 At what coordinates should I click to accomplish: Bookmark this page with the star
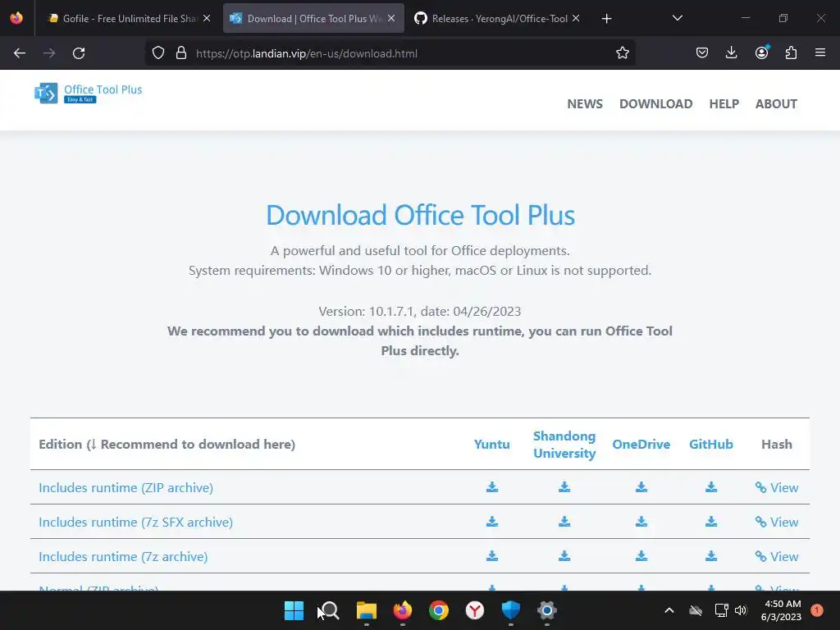tap(622, 53)
